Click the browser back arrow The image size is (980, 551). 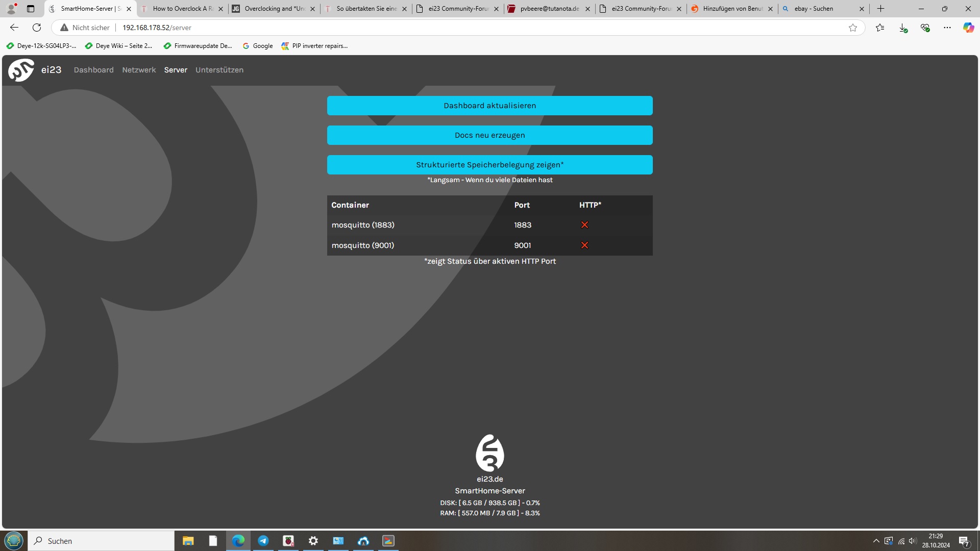pos(14,28)
